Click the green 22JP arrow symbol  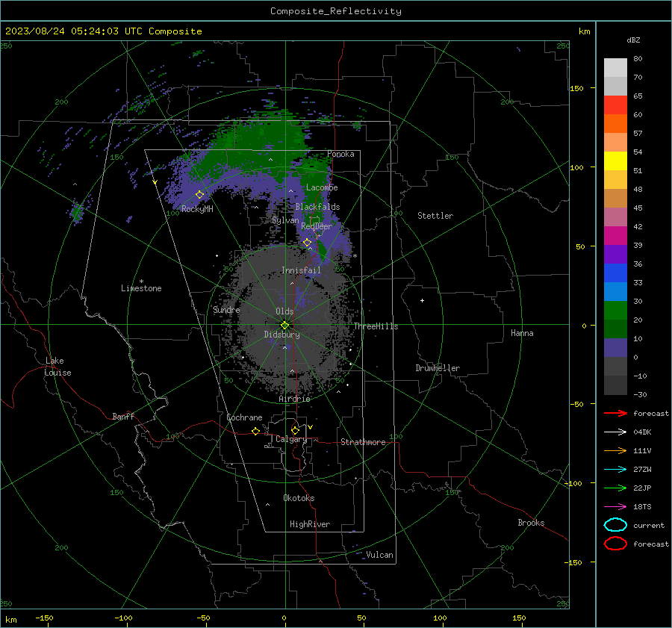point(615,488)
